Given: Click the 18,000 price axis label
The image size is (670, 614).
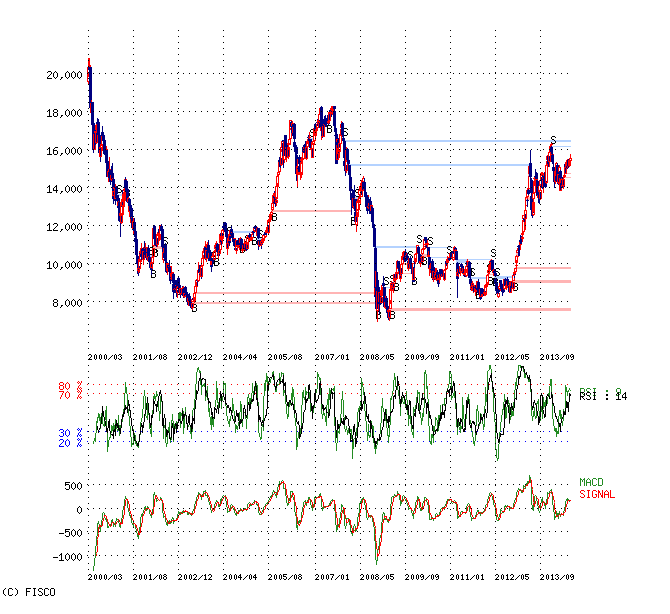Looking at the screenshot, I should click(x=64, y=113).
